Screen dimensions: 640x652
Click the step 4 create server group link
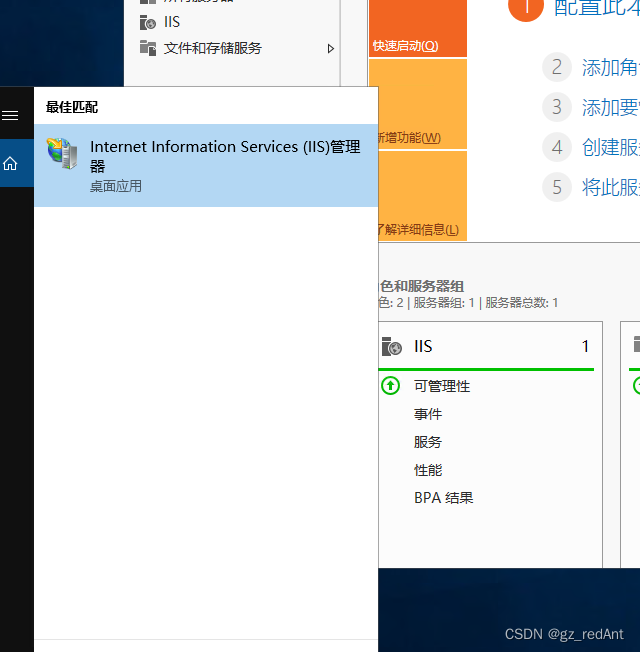click(x=610, y=147)
